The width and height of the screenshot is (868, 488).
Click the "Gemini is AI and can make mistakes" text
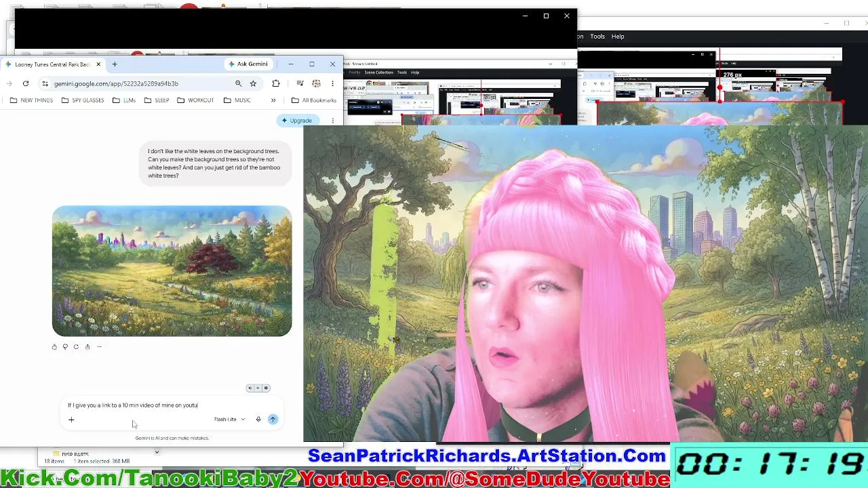pos(172,439)
